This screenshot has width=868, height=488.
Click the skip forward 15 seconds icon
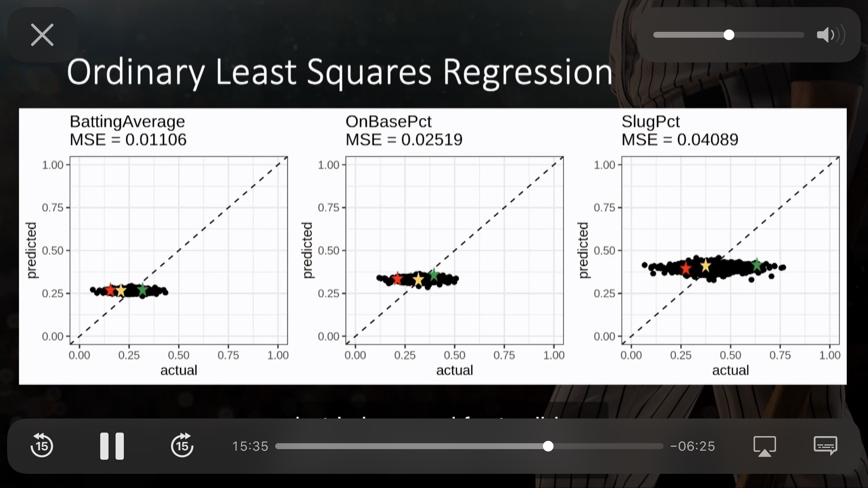pyautogui.click(x=181, y=446)
